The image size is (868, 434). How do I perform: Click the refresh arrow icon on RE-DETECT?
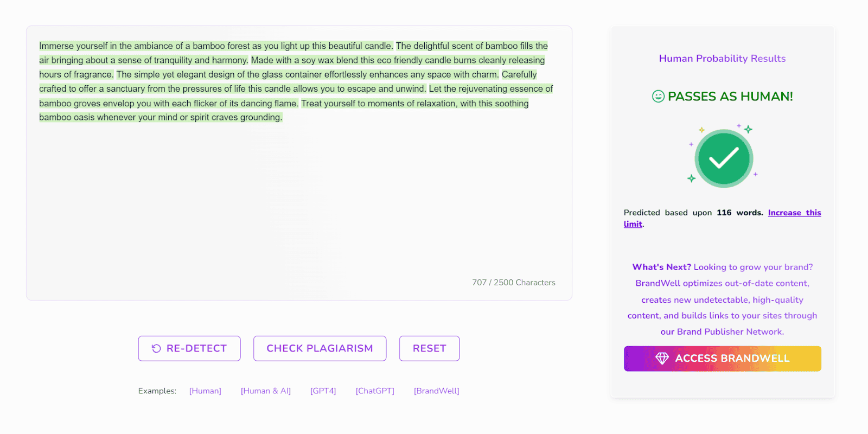(156, 348)
